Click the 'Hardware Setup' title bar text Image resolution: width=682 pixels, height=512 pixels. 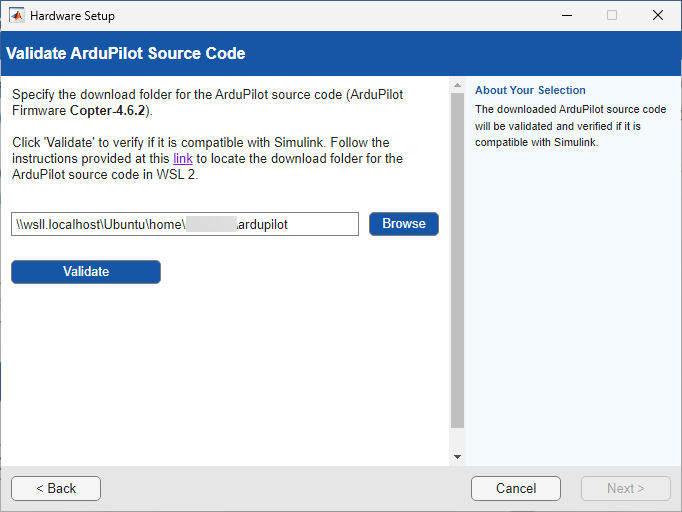pos(72,16)
